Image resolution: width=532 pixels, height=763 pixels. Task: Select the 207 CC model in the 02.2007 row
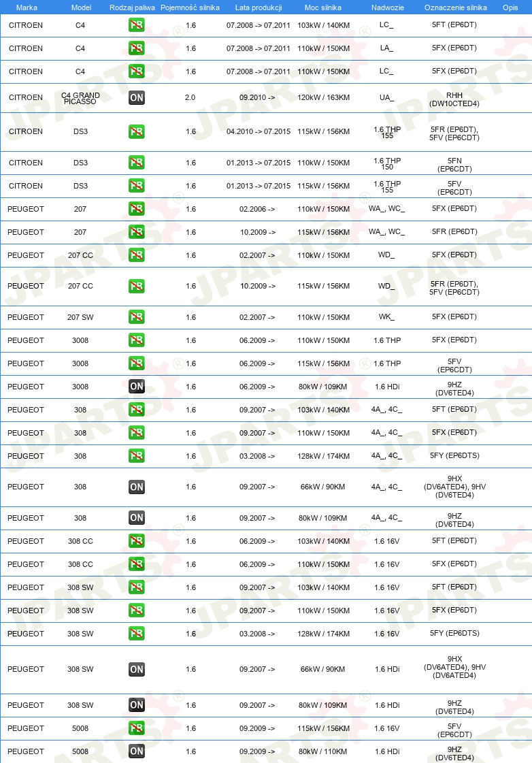(x=80, y=255)
